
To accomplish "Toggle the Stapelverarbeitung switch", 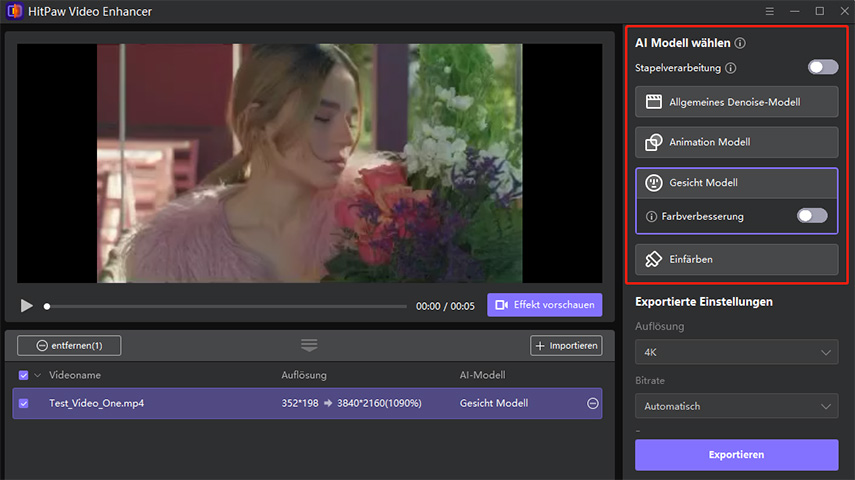I will pos(823,67).
